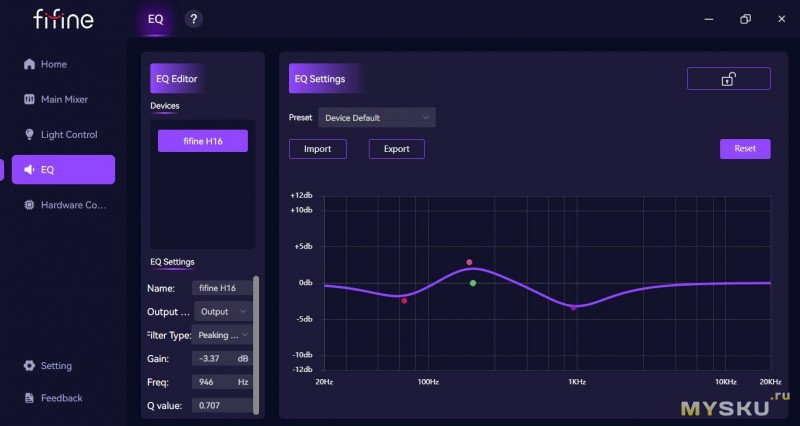Expand the Preset Device Default dropdown

[x=377, y=118]
